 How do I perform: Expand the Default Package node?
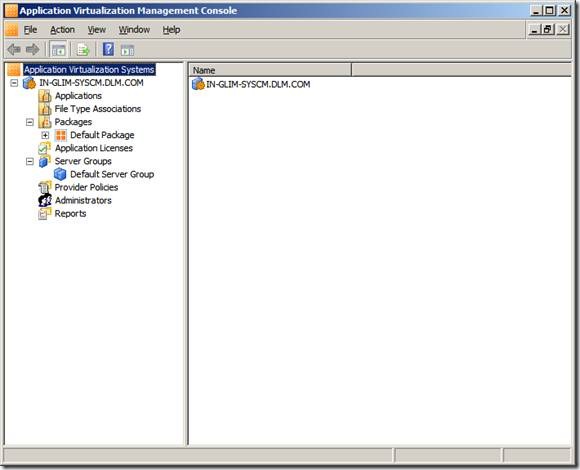pyautogui.click(x=45, y=135)
